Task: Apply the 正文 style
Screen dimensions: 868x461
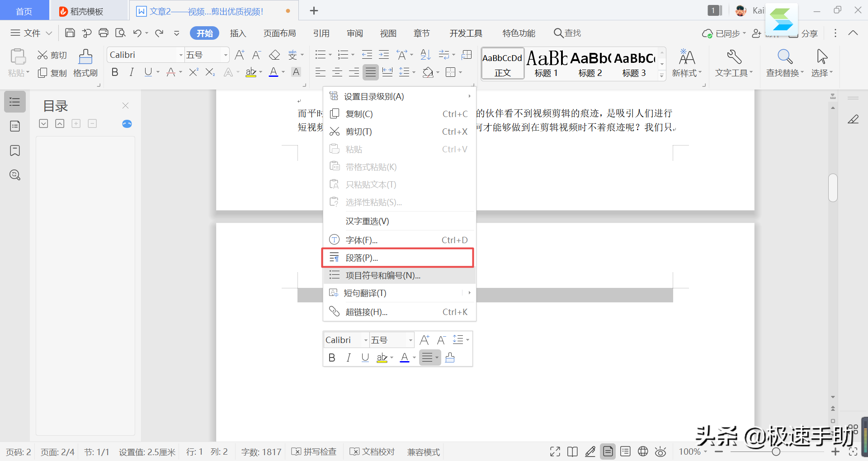Action: click(x=503, y=63)
